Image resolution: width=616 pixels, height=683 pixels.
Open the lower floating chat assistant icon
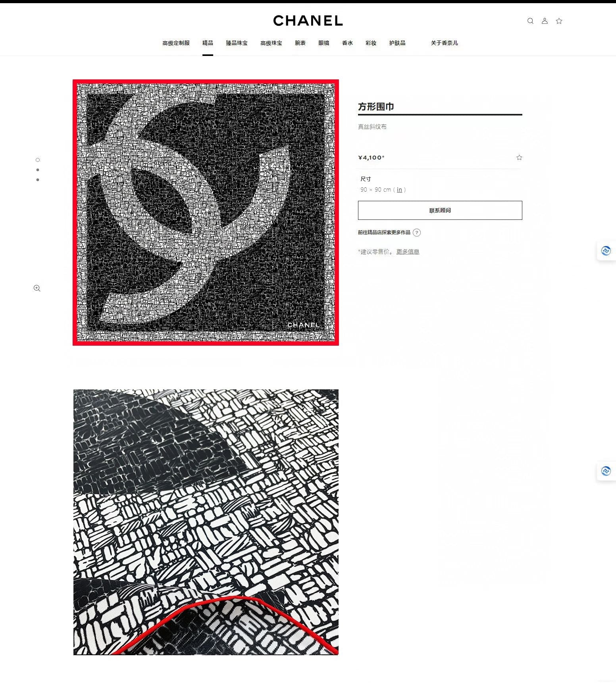pyautogui.click(x=606, y=471)
